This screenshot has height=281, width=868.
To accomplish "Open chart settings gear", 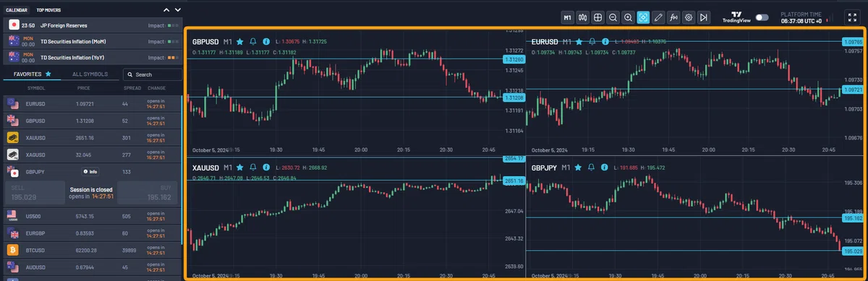I will 689,17.
